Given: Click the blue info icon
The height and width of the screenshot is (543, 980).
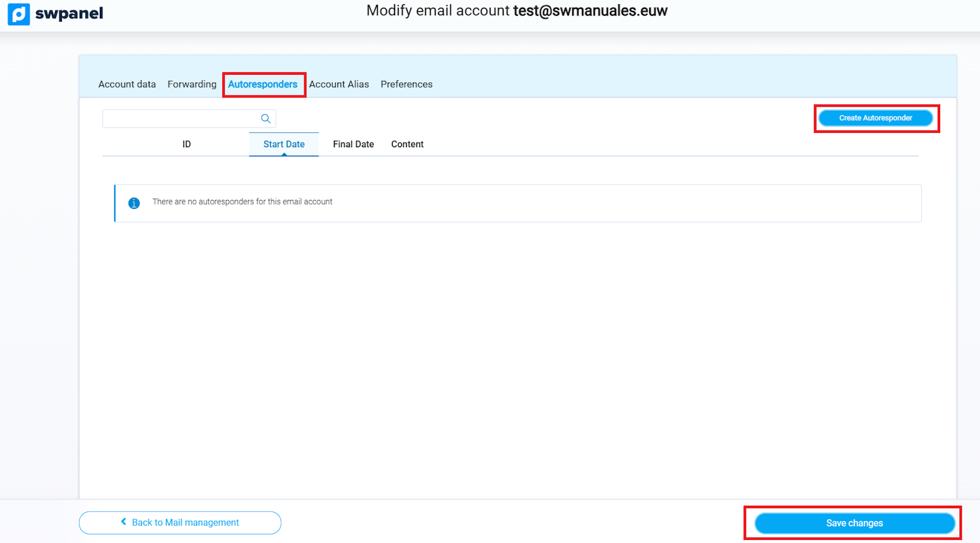Looking at the screenshot, I should pyautogui.click(x=134, y=203).
